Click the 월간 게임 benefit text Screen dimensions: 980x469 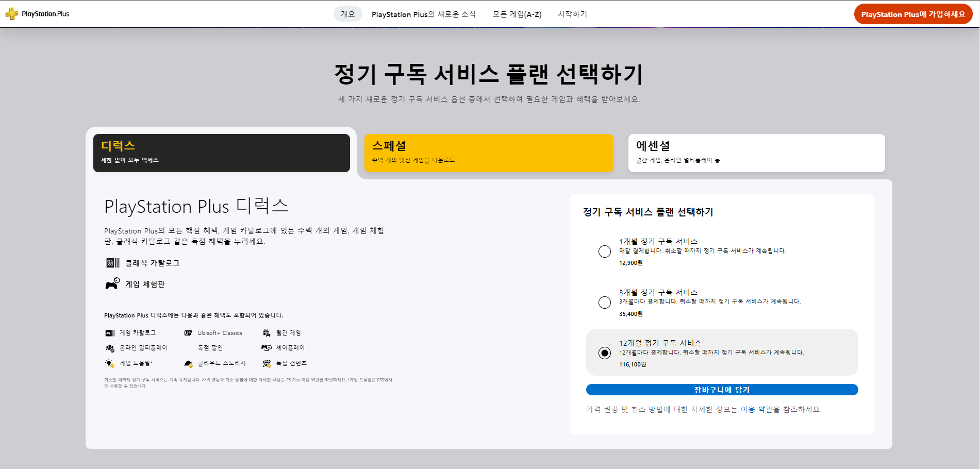289,333
